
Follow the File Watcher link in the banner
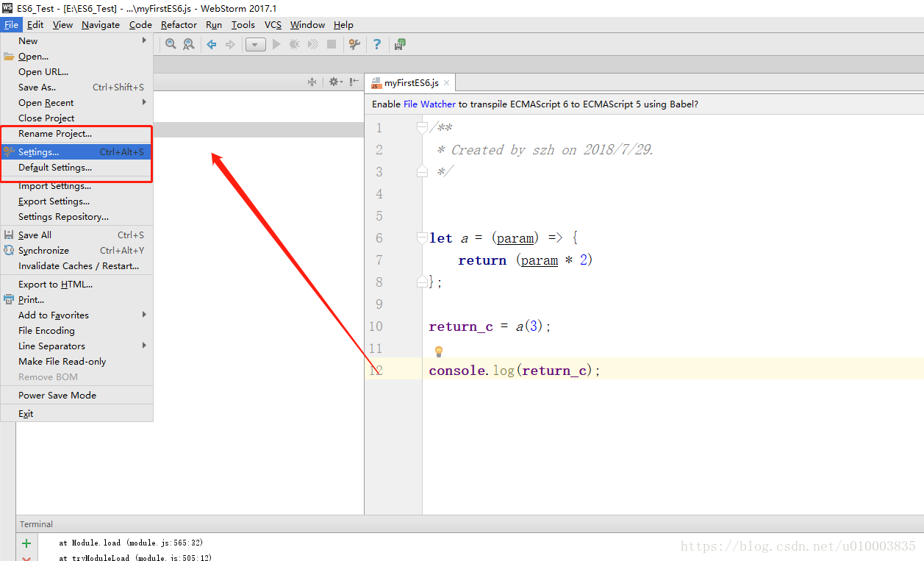[x=429, y=104]
